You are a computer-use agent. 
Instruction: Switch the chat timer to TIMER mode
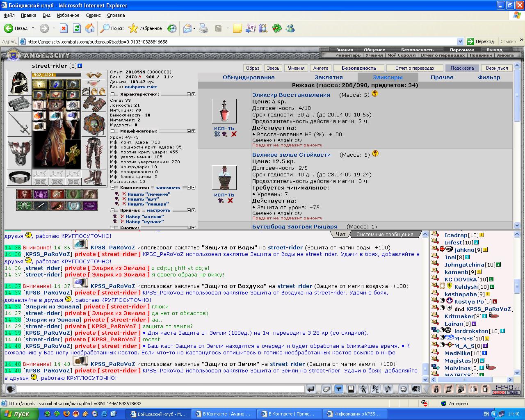(514, 393)
